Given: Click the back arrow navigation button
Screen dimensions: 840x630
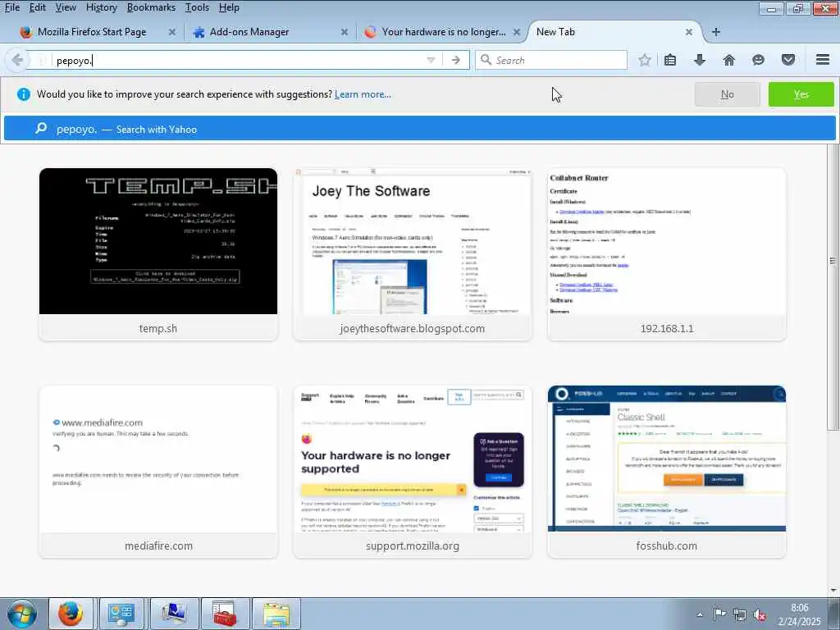Looking at the screenshot, I should point(16,60).
